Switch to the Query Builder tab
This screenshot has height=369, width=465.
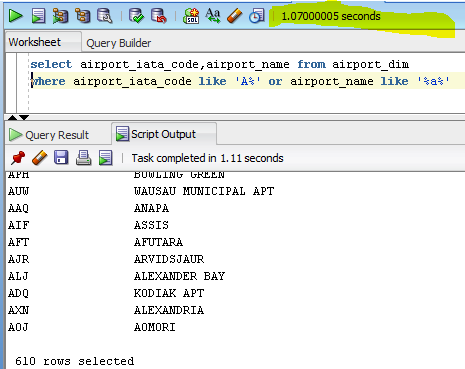click(118, 43)
